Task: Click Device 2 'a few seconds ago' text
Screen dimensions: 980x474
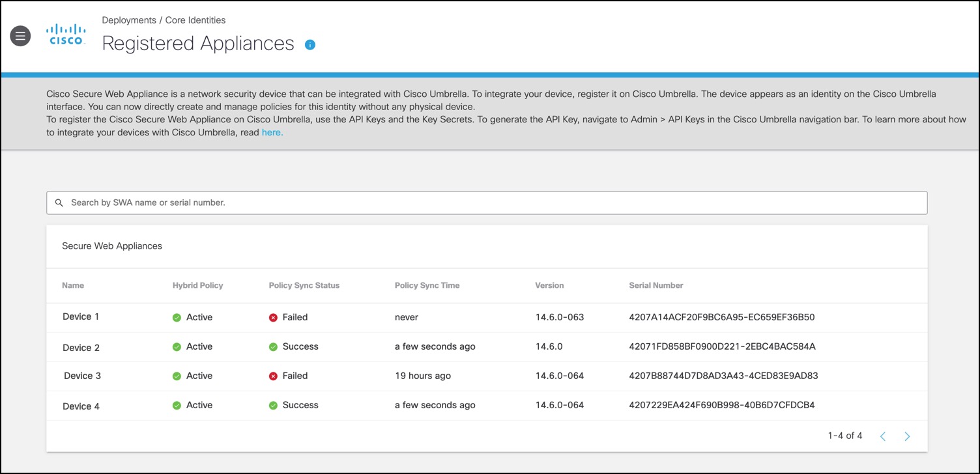Action: (x=435, y=346)
